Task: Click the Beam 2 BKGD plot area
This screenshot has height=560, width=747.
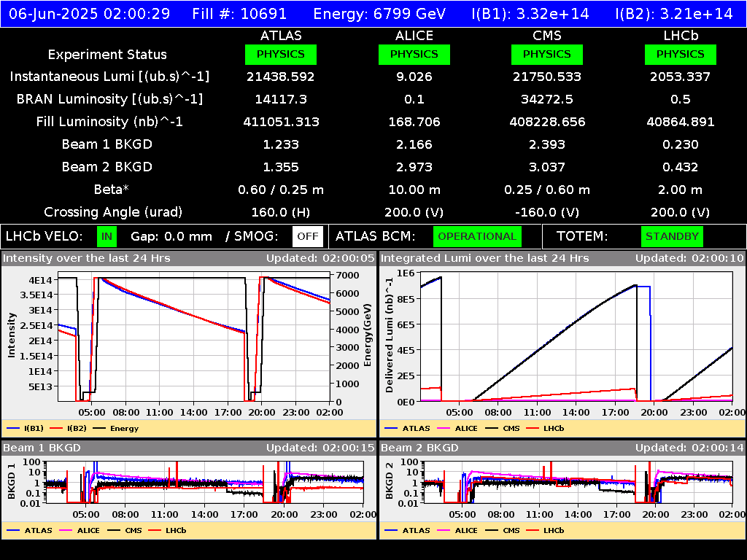Action: pos(578,483)
